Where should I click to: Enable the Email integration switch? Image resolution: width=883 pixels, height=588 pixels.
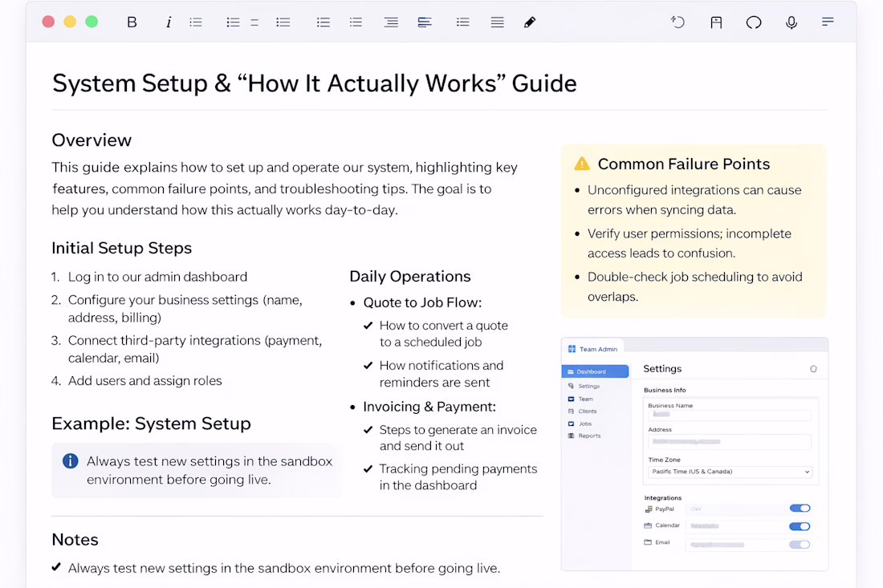coord(799,544)
